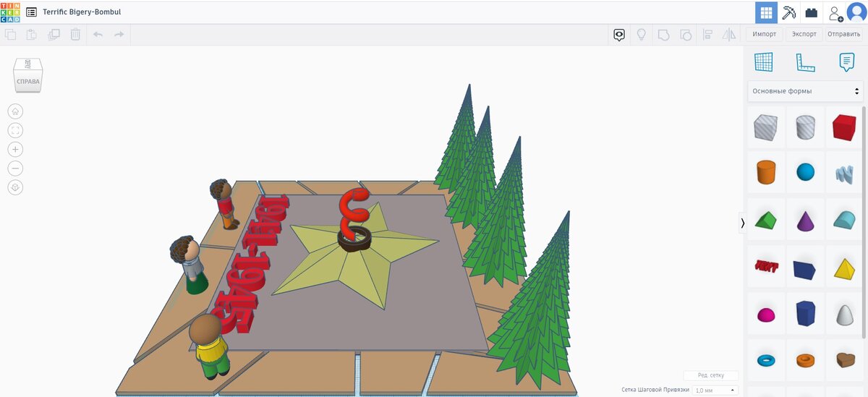Click the Paste toolbar icon

[x=32, y=34]
